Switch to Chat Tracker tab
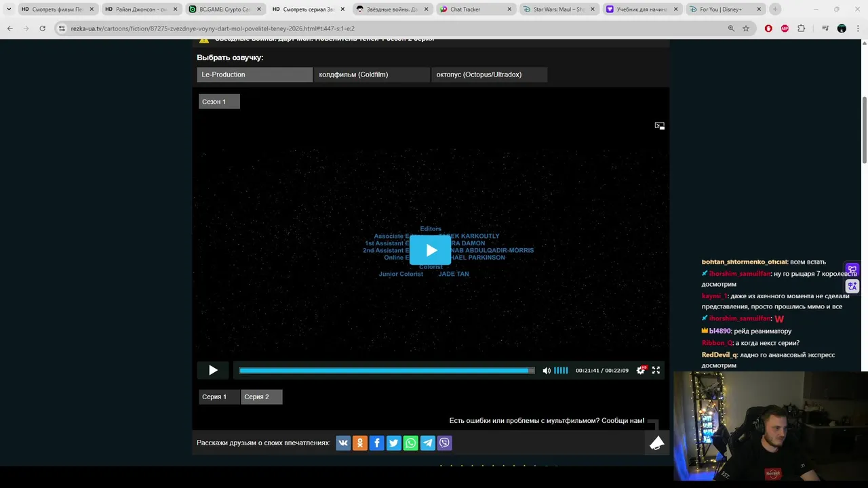The image size is (868, 488). (475, 9)
